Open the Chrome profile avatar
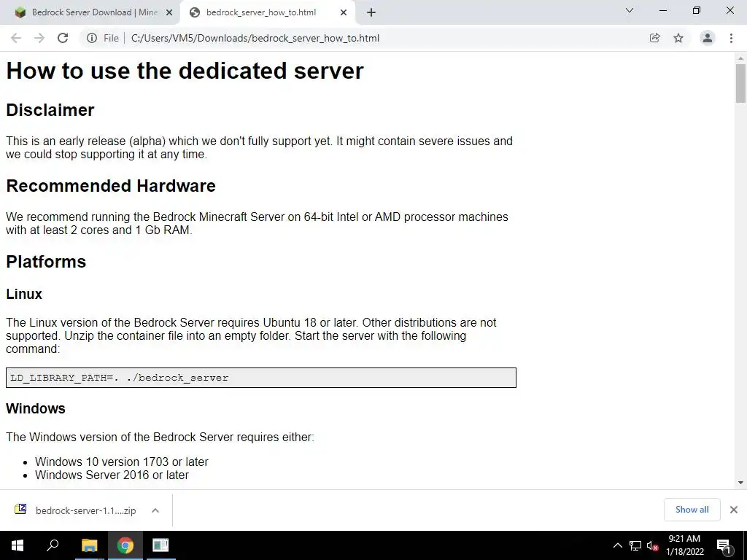This screenshot has height=560, width=747. [708, 38]
